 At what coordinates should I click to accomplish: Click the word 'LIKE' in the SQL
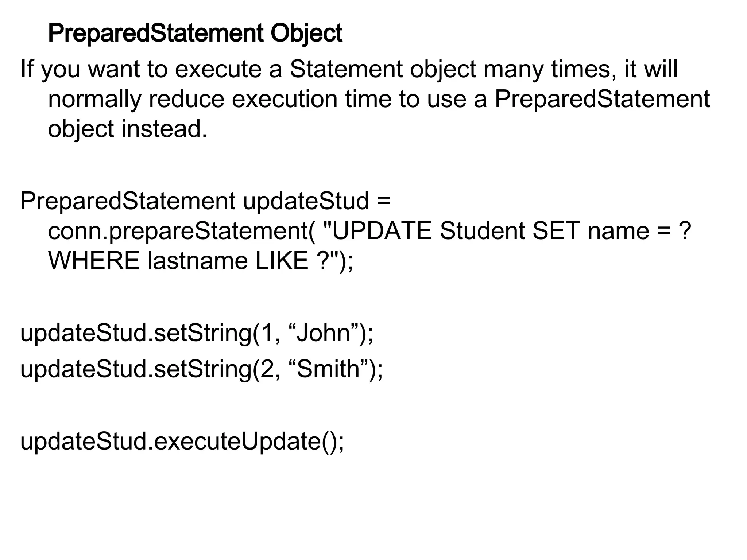(x=282, y=261)
